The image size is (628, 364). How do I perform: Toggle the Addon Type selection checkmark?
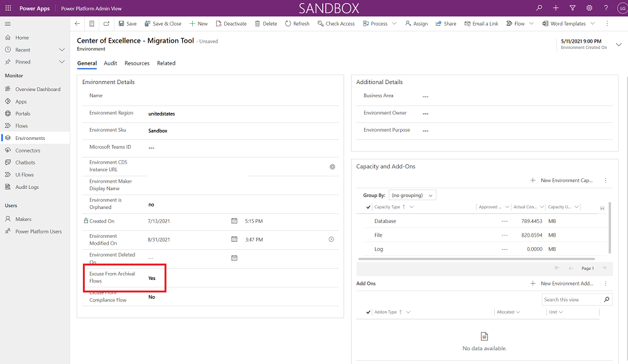tap(368, 312)
